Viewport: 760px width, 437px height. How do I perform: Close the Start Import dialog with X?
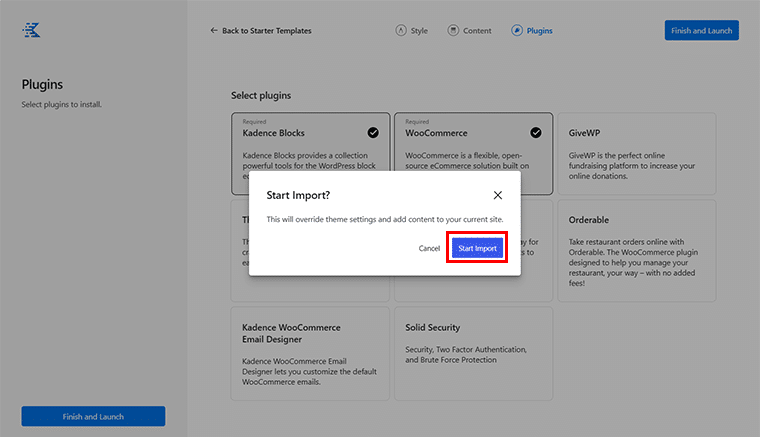click(x=498, y=195)
